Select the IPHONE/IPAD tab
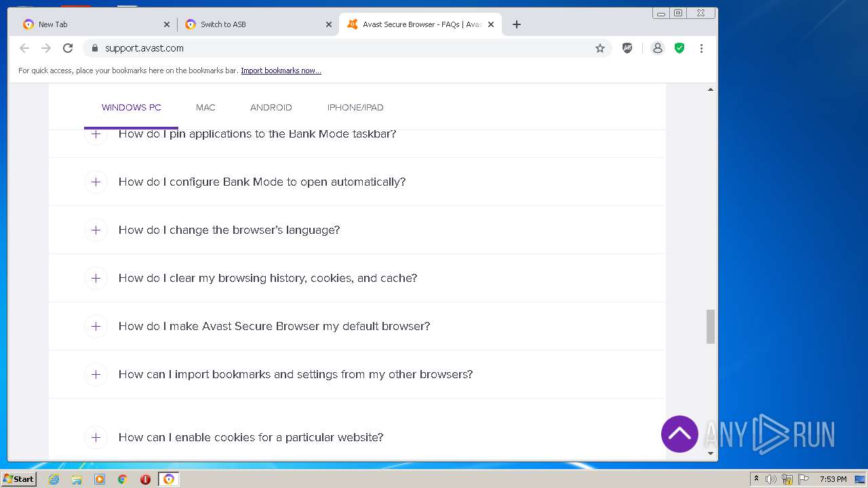Viewport: 868px width, 488px height. tap(355, 107)
